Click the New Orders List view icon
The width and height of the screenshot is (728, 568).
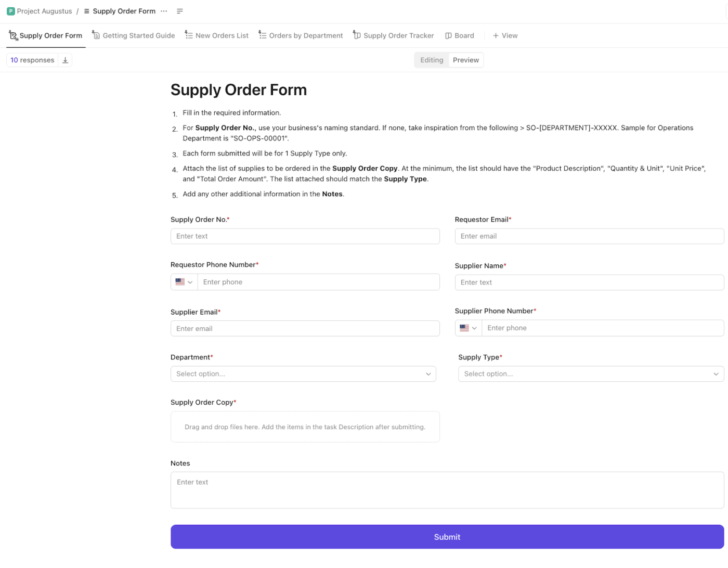click(x=189, y=35)
